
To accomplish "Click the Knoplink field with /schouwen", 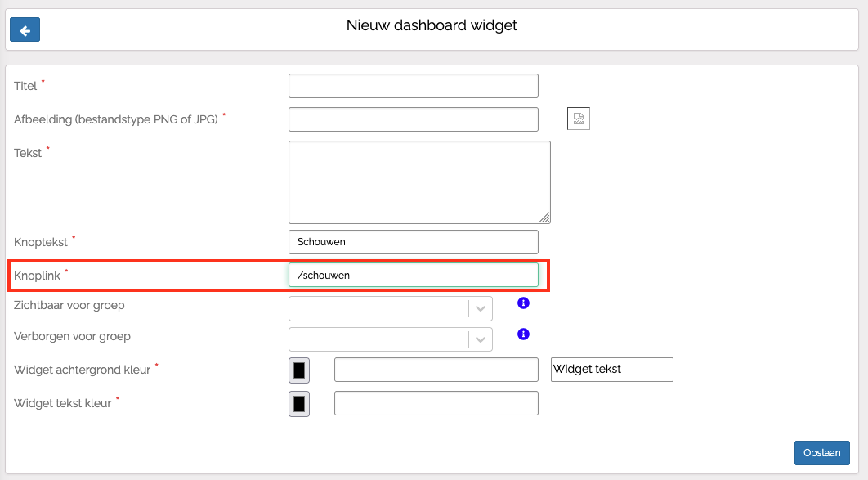I will click(413, 276).
